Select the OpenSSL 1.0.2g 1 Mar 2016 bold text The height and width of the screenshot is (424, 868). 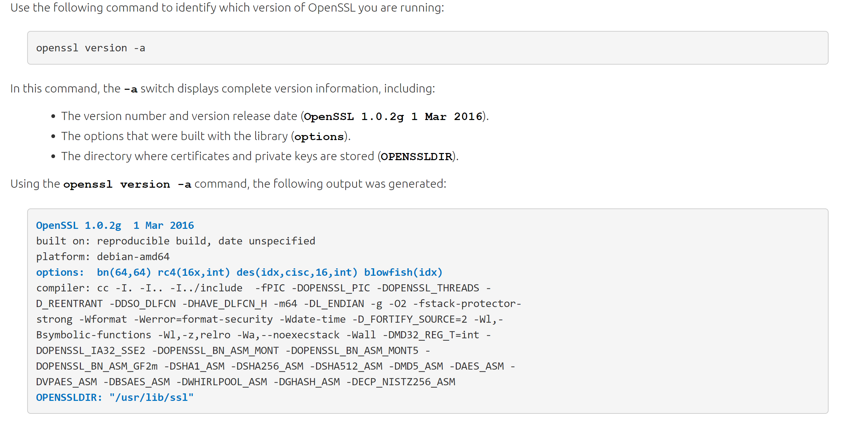[394, 116]
